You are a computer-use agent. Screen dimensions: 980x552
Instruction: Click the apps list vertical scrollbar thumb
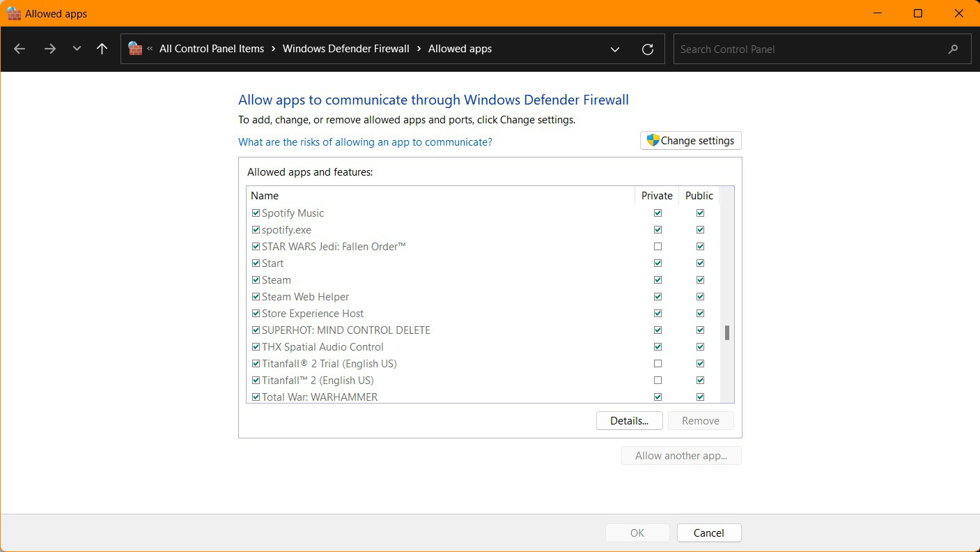[x=726, y=332]
